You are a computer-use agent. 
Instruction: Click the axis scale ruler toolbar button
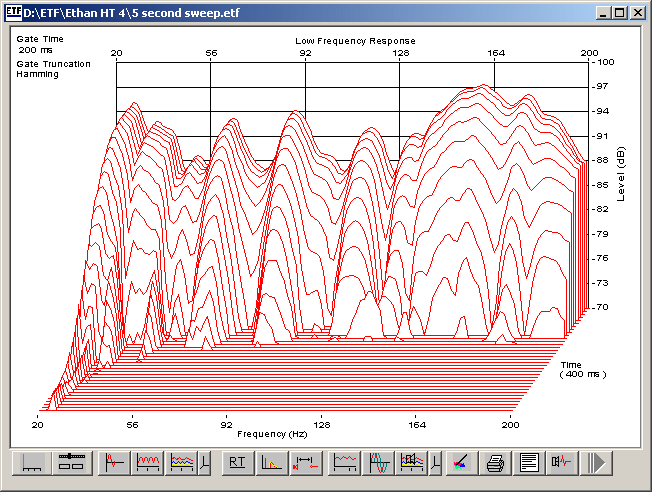32,463
